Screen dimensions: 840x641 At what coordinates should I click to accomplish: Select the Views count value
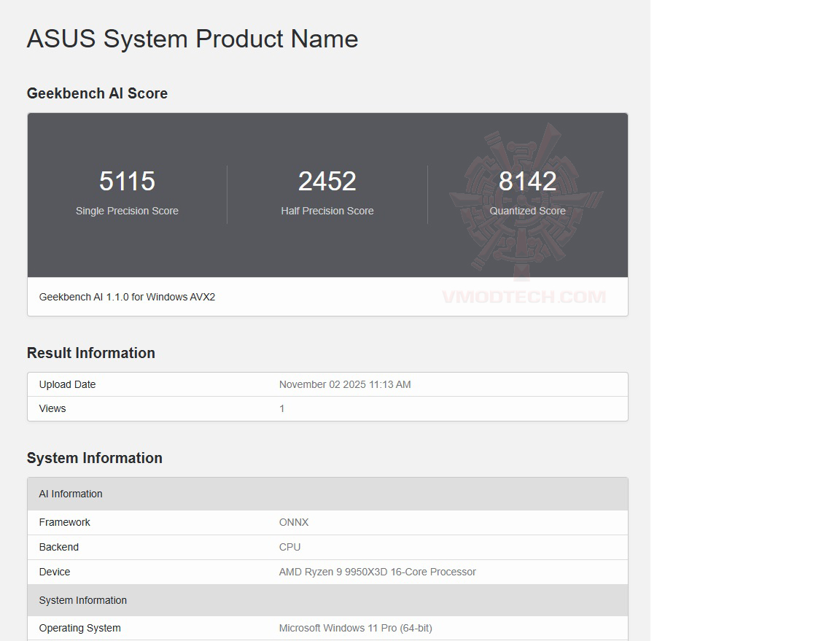tap(281, 408)
